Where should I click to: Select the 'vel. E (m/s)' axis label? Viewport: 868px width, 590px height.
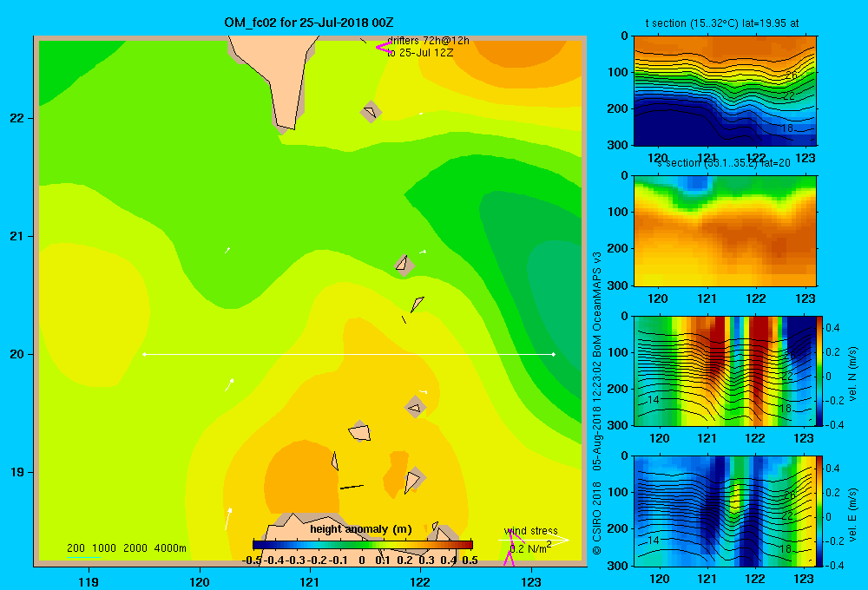pyautogui.click(x=852, y=515)
